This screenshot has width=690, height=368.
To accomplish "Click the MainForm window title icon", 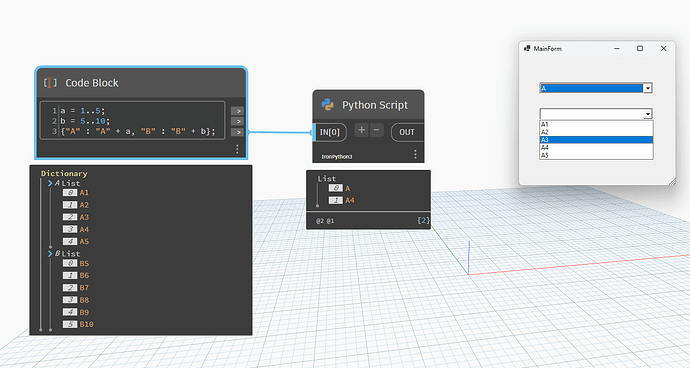I will 527,48.
